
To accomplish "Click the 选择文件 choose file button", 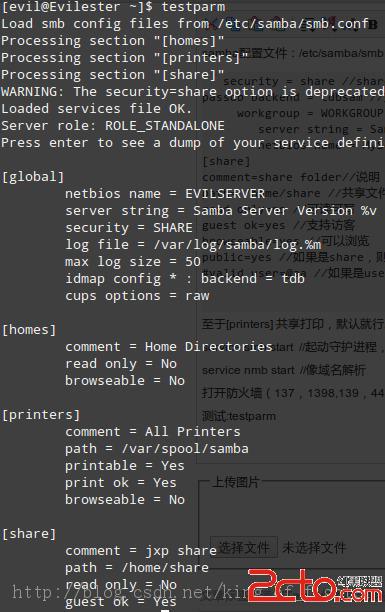I will [x=244, y=548].
